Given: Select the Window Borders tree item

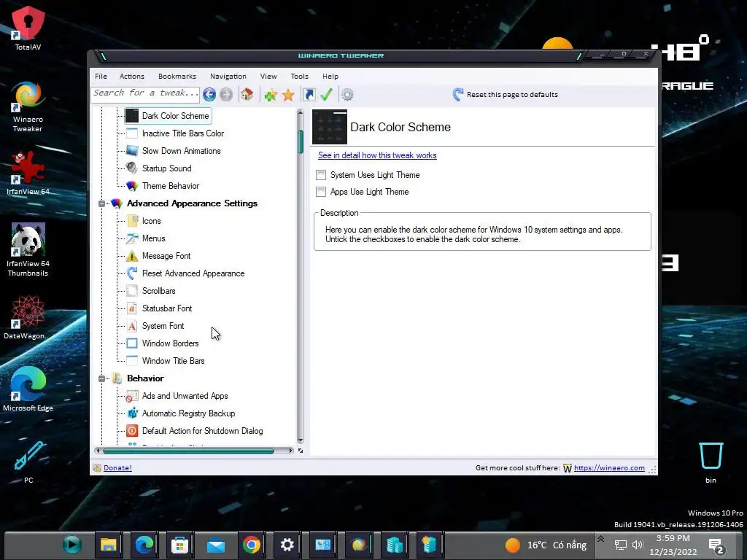Looking at the screenshot, I should pos(170,343).
